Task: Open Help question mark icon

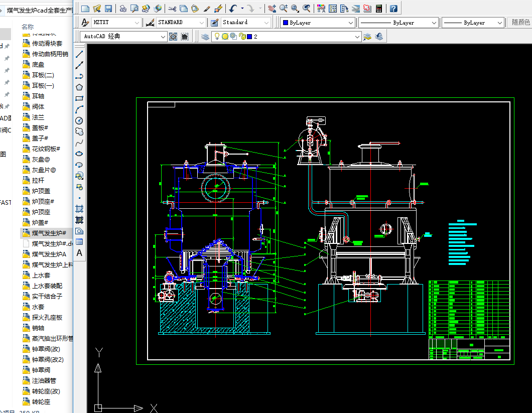Action: point(393,9)
